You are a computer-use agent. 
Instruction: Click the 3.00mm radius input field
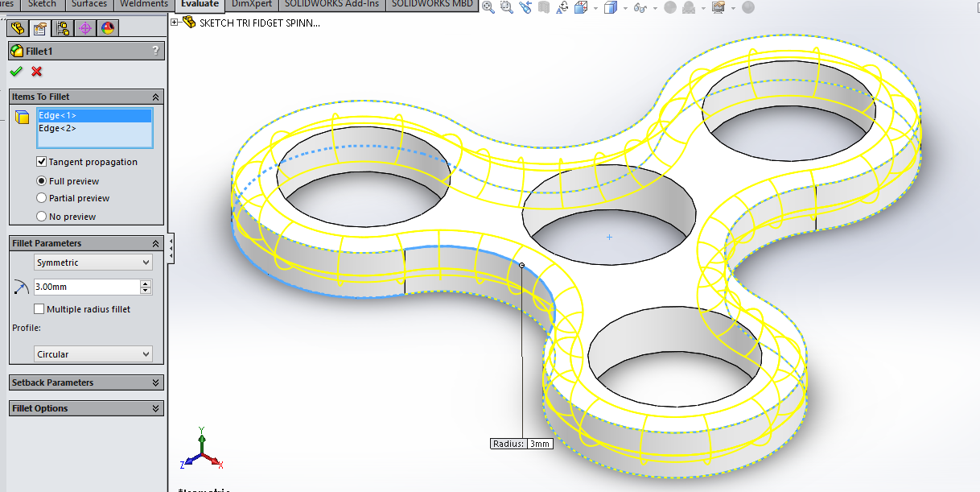[86, 287]
